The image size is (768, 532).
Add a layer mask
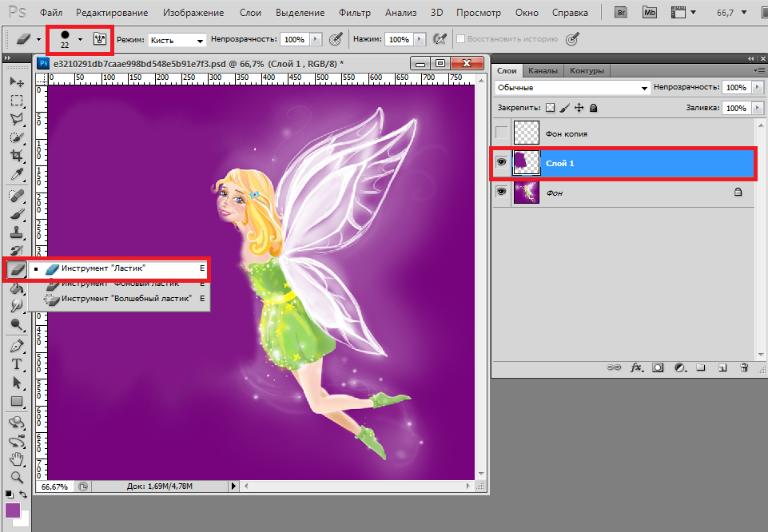pos(658,367)
